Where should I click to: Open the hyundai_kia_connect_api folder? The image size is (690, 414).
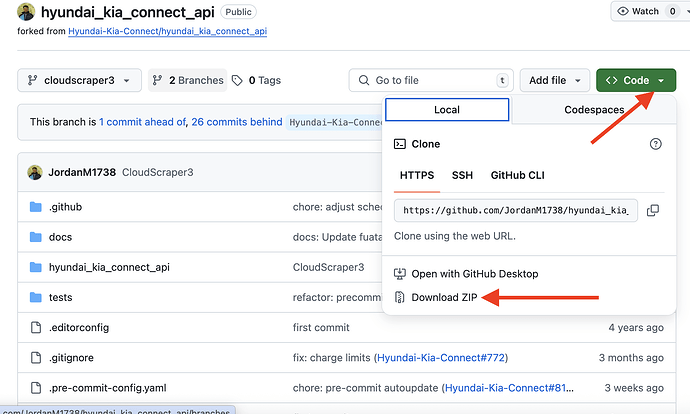click(x=109, y=267)
